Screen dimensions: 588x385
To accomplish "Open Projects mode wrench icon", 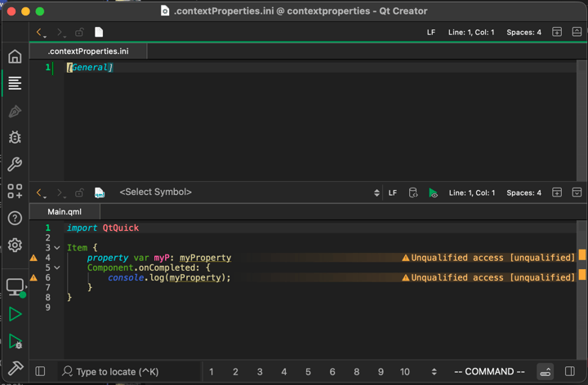I will coord(15,164).
